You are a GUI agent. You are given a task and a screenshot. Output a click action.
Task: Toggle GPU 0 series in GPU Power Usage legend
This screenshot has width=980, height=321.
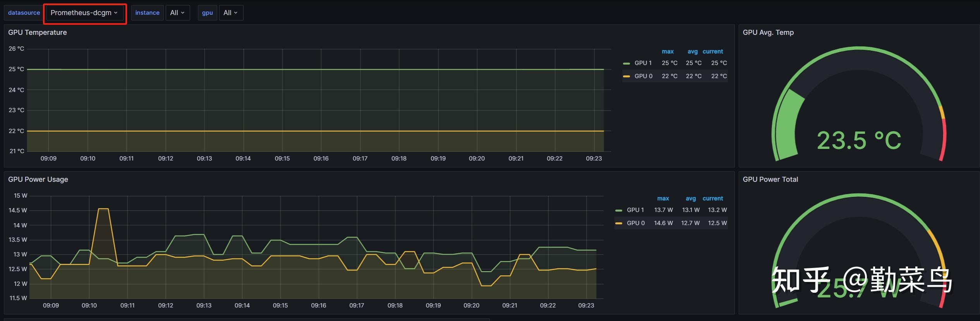(635, 223)
